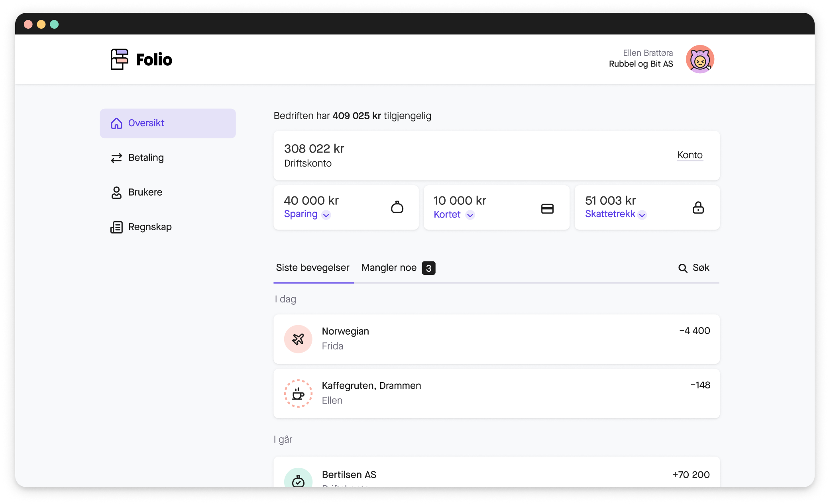
Task: Click the Kaffegruten coffee cup icon
Action: [298, 394]
